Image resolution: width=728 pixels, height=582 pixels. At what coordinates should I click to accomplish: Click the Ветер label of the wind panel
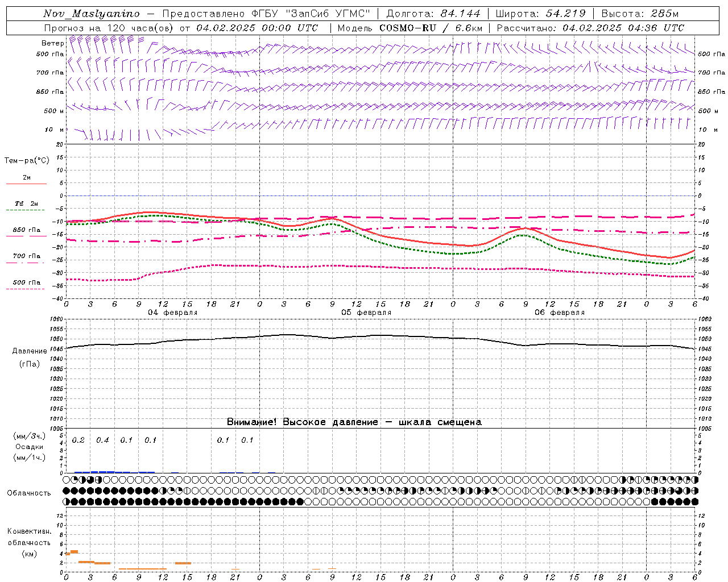[52, 43]
